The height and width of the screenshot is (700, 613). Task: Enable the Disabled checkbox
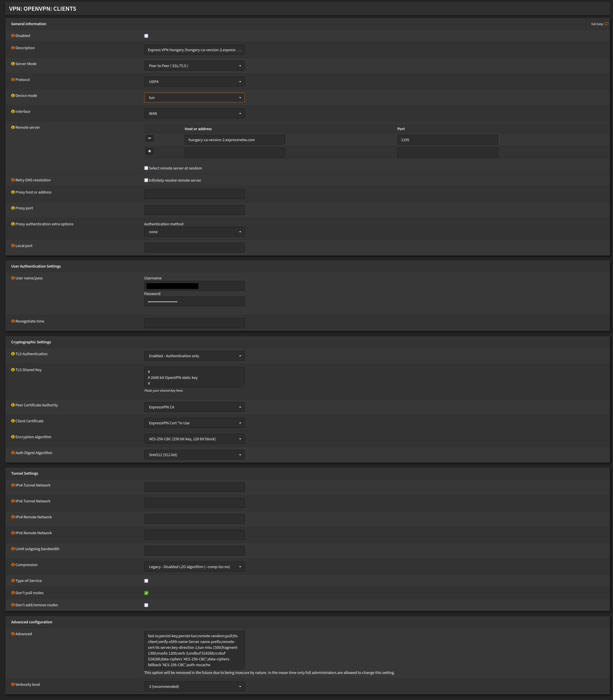[x=146, y=35]
